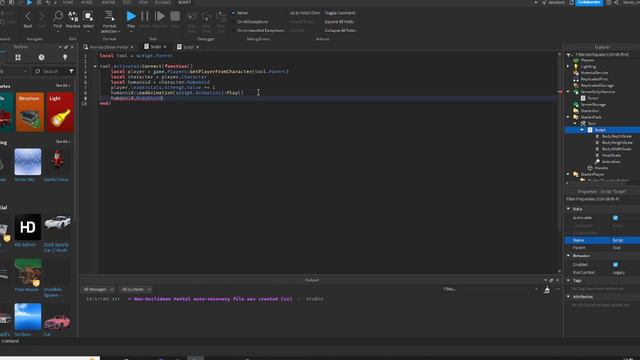Select HeadScale in the Explorer tree

pos(611,156)
